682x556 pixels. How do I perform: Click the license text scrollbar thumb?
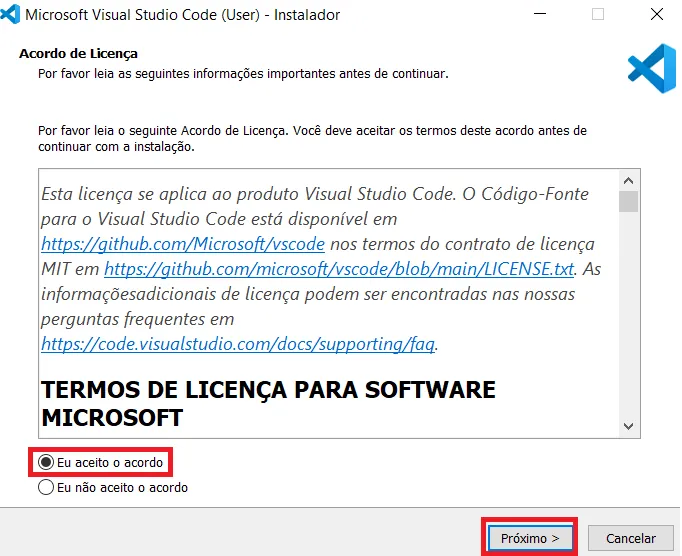[x=629, y=201]
